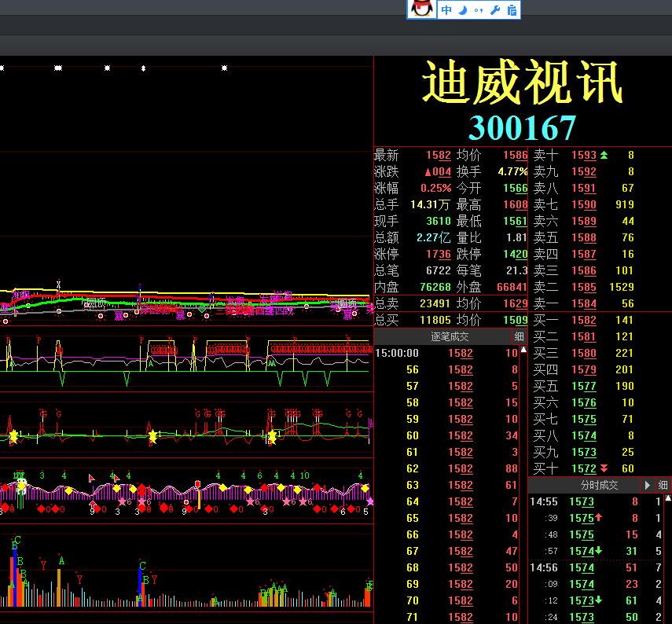672x624 pixels.
Task: Click the 15:00:00 trade row
Action: point(446,353)
